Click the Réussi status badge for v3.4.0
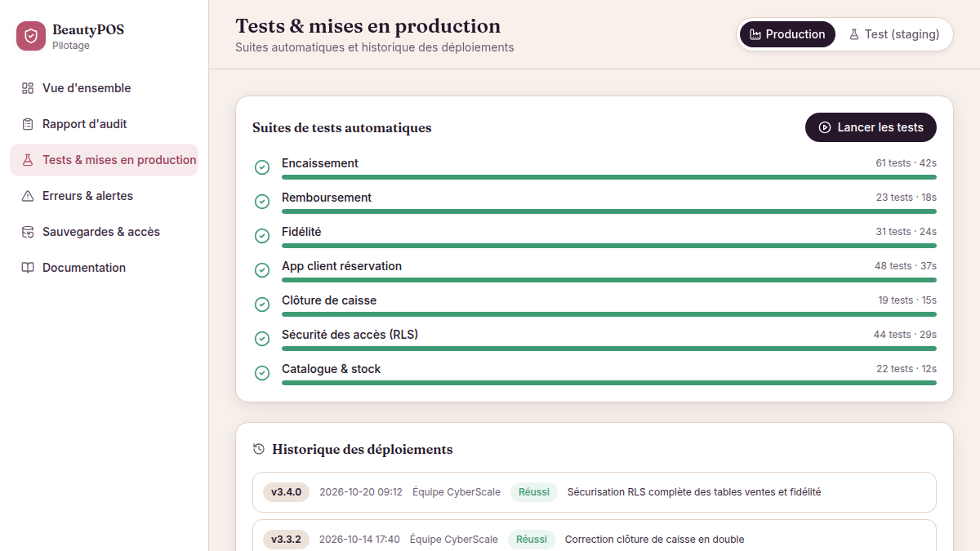The image size is (980, 551). click(x=534, y=492)
